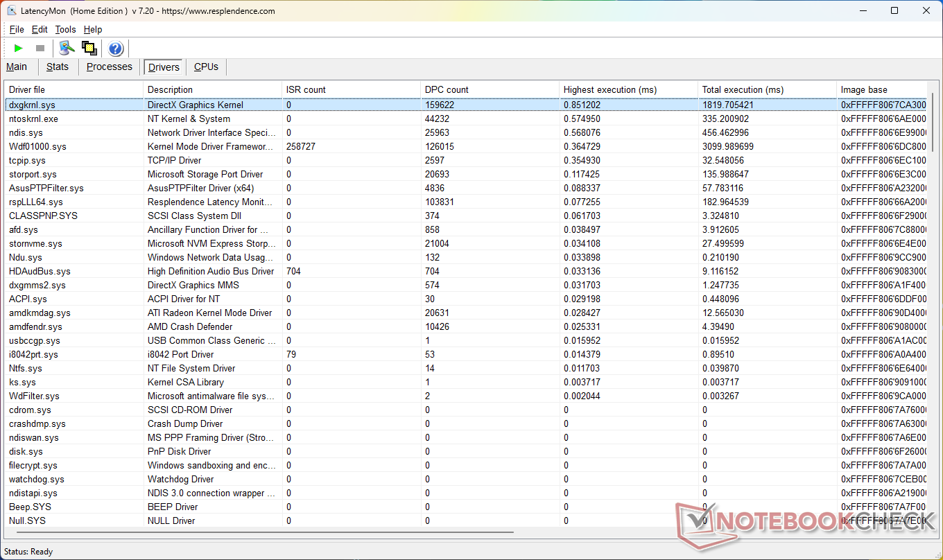This screenshot has height=560, width=943.
Task: Select the AsusPTPFilter.sys driver row
Action: [465, 188]
